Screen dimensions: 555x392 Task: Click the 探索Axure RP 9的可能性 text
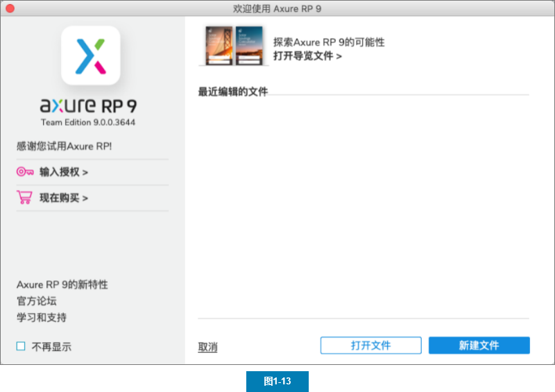coord(329,42)
